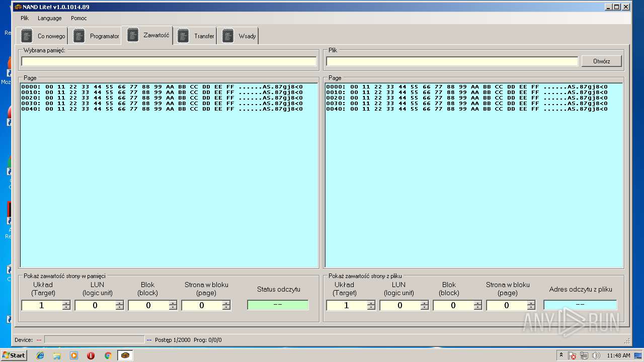The width and height of the screenshot is (644, 362).
Task: Click the Action Center flag tray icon
Action: (572, 355)
